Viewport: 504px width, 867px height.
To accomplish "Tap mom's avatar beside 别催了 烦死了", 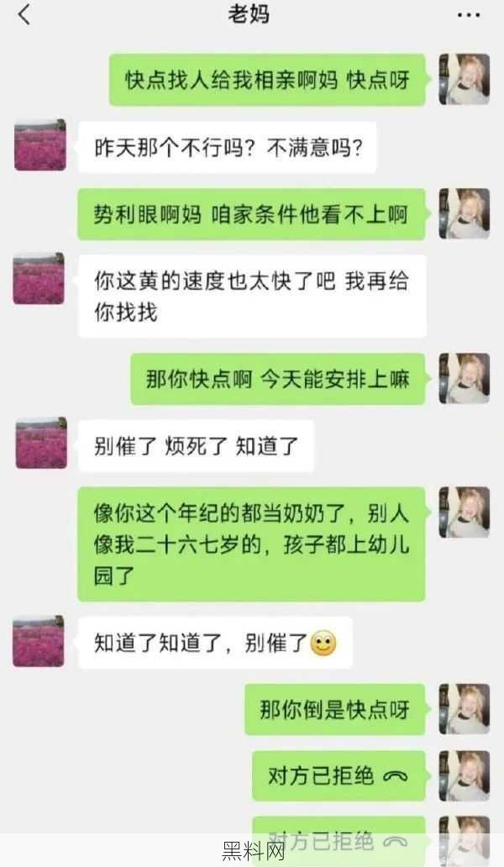I will [41, 444].
